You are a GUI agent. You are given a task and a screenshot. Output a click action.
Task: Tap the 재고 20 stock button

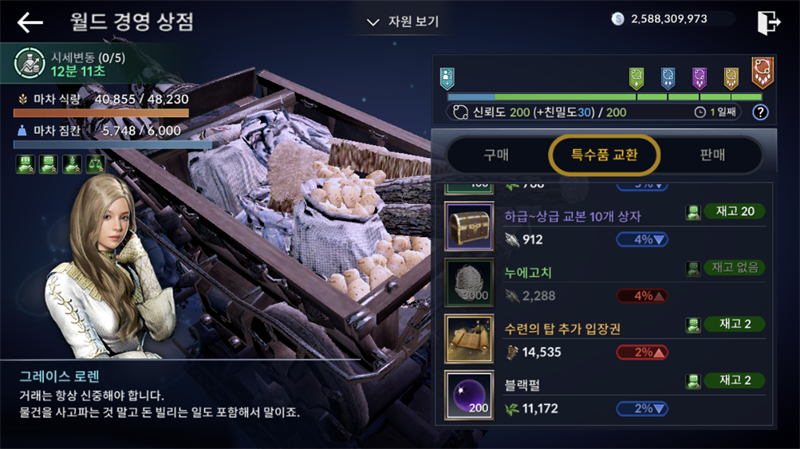pyautogui.click(x=735, y=211)
